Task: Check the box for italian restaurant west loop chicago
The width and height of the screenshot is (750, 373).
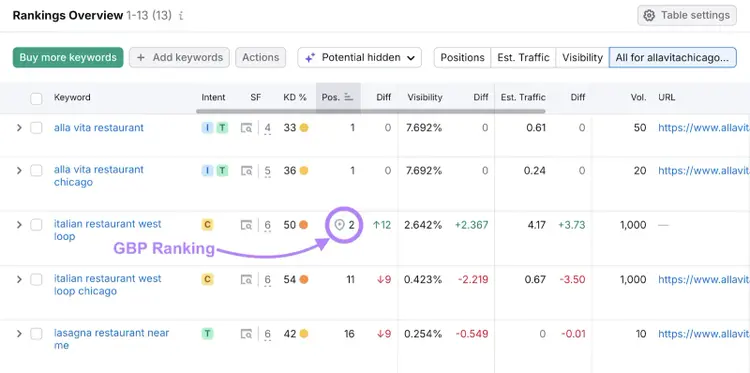Action: click(36, 279)
